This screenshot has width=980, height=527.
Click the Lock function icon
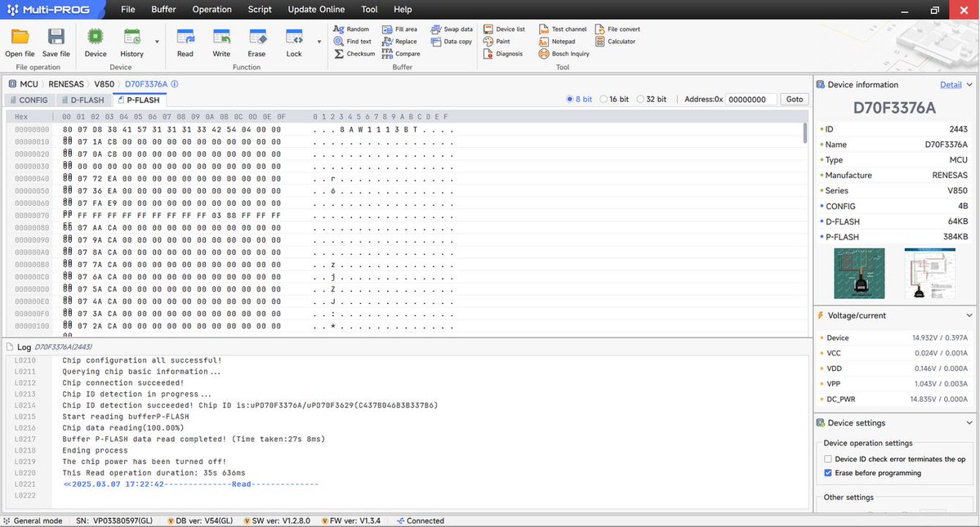pyautogui.click(x=294, y=37)
